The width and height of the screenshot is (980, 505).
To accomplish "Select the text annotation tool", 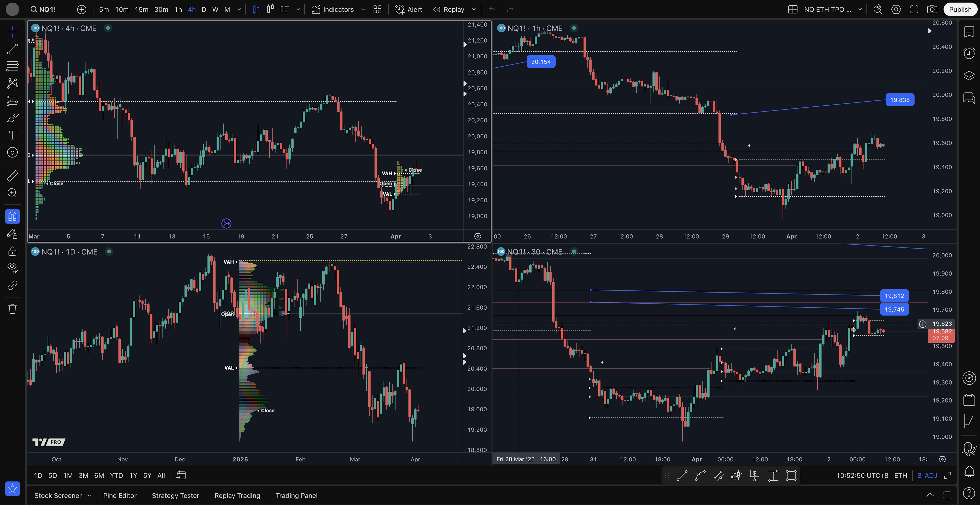I will tap(12, 135).
